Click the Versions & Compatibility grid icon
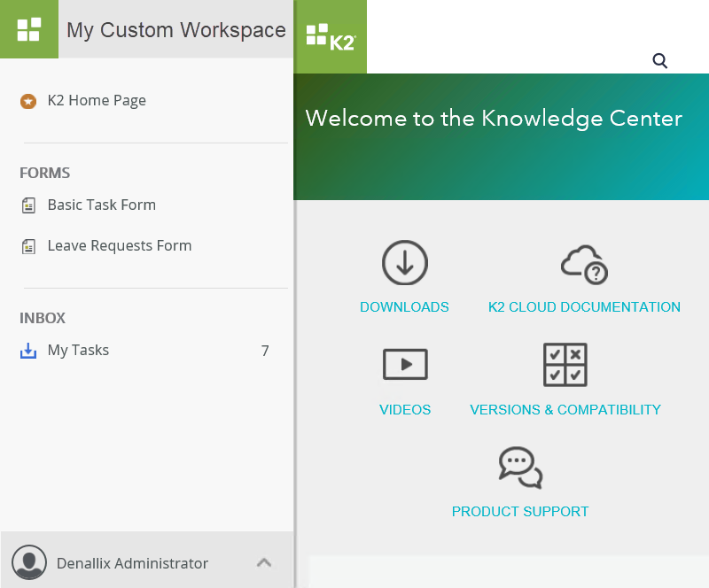This screenshot has width=709, height=588. (x=565, y=364)
